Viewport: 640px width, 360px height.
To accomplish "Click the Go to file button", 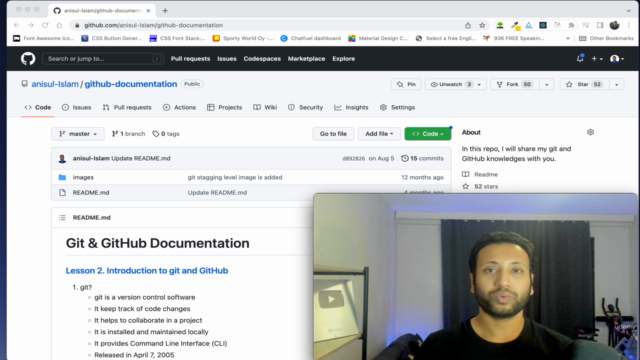I will pos(333,134).
